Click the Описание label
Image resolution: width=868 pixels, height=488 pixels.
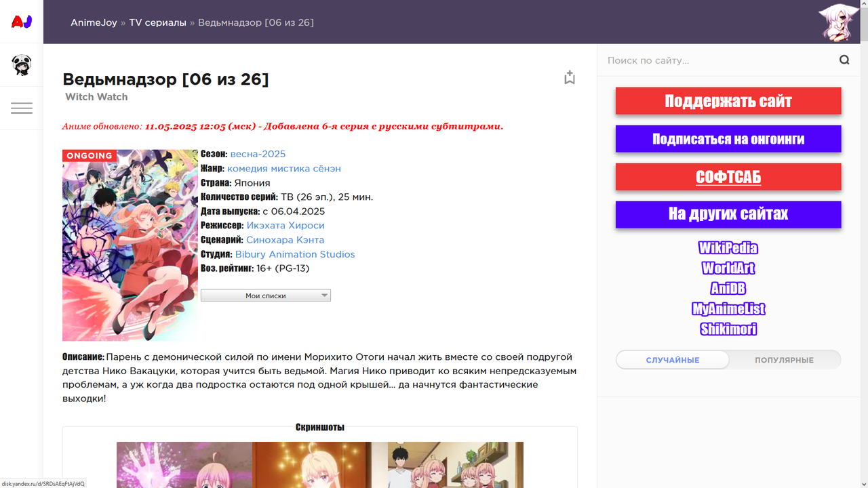click(83, 357)
